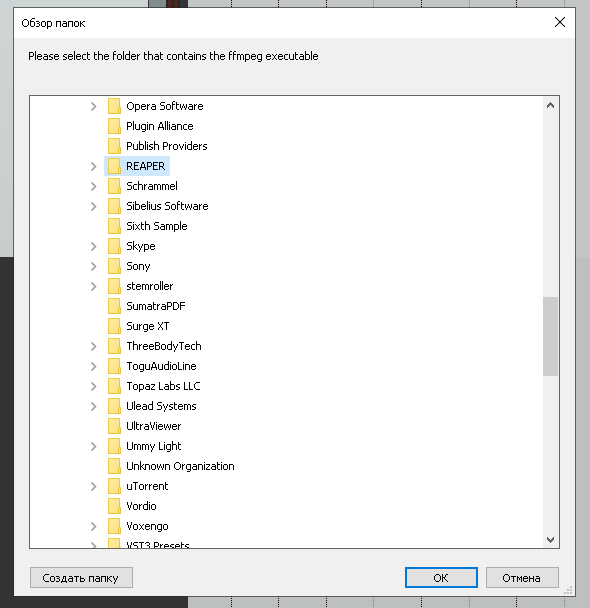590x608 pixels.
Task: Close the Обзор папок dialog
Action: pyautogui.click(x=560, y=22)
